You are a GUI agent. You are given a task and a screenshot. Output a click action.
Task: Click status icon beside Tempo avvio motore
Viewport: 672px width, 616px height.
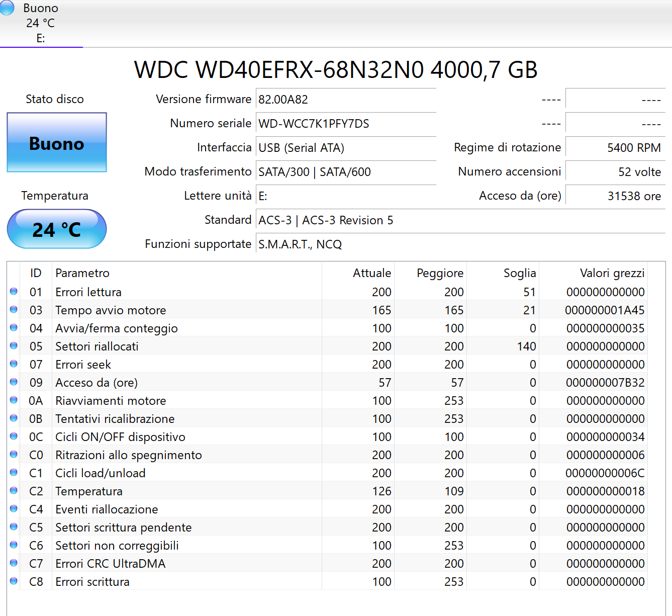click(14, 309)
